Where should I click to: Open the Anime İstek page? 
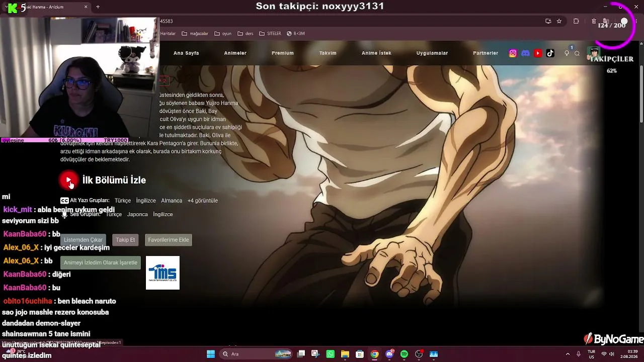pyautogui.click(x=376, y=53)
